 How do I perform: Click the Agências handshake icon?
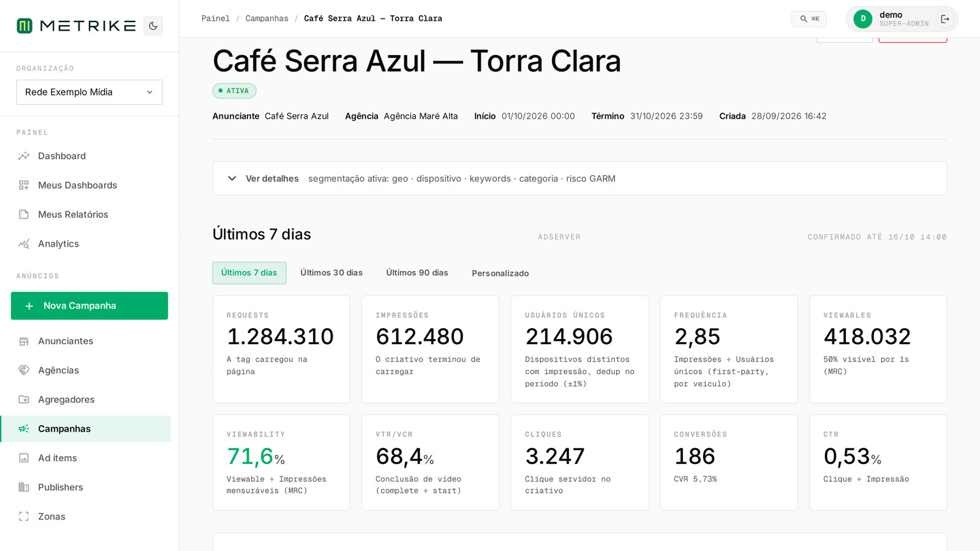coord(24,370)
